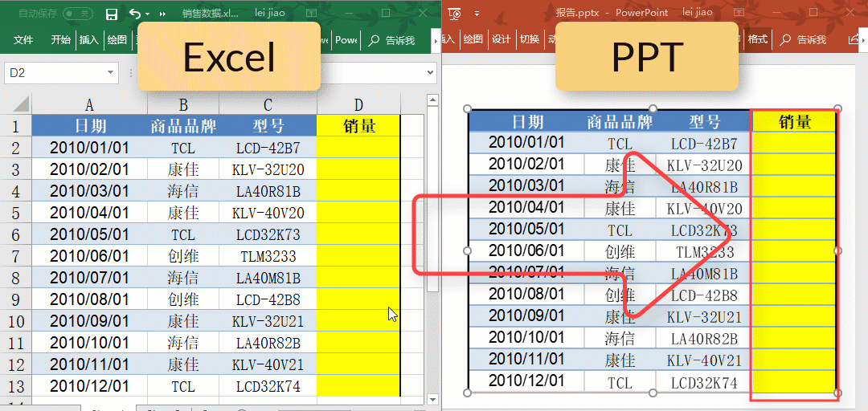Click the Share icon in PowerPoint
The image size is (868, 411).
(855, 40)
